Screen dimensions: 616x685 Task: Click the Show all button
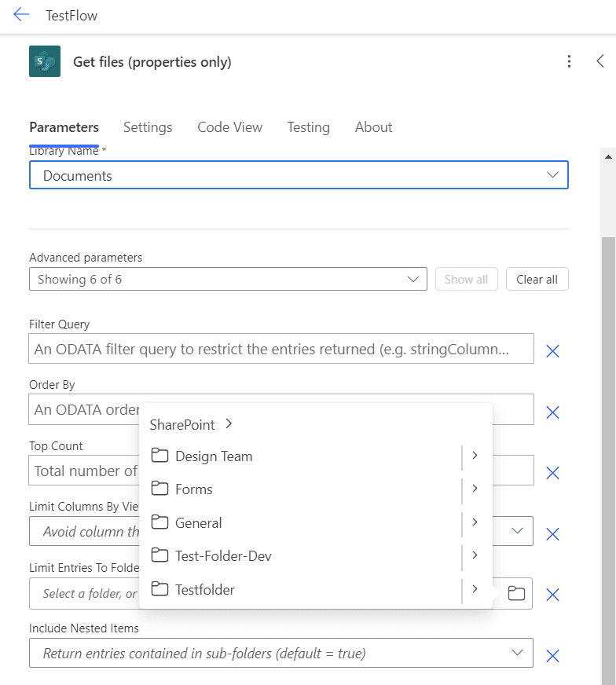coord(466,279)
